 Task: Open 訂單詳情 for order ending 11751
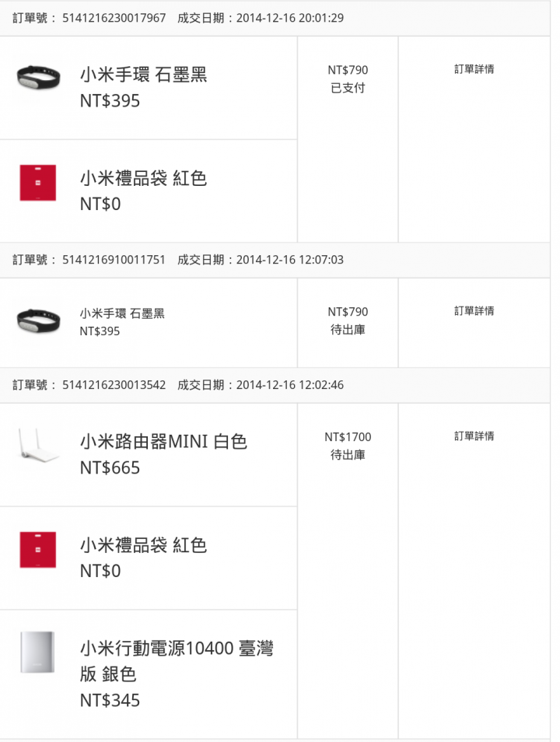[474, 311]
